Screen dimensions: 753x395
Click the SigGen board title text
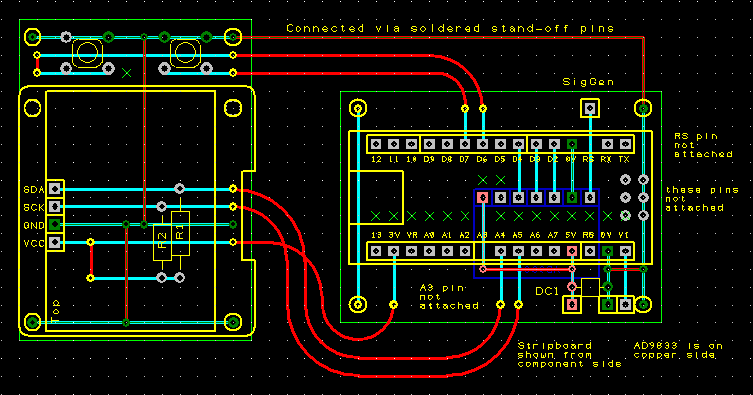pyautogui.click(x=588, y=82)
